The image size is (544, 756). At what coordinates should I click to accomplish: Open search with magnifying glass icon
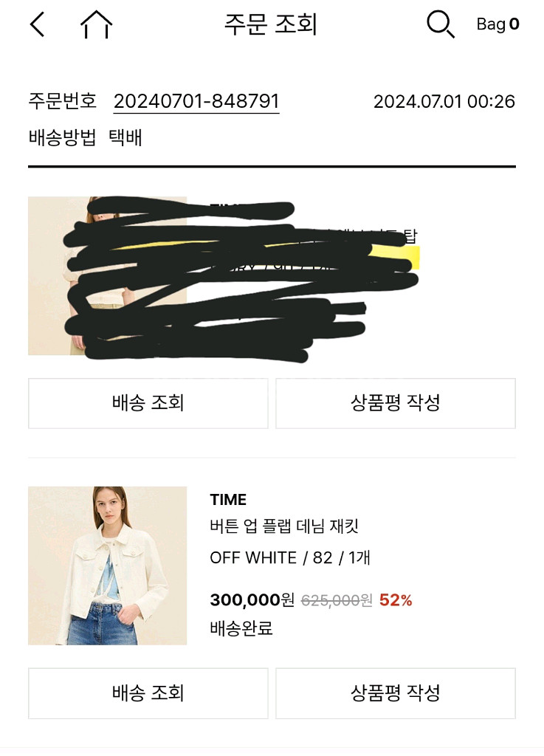pyautogui.click(x=440, y=24)
